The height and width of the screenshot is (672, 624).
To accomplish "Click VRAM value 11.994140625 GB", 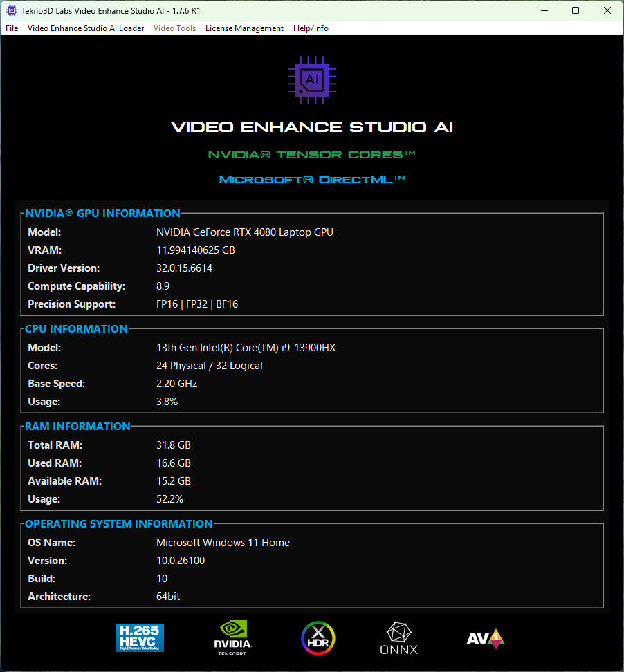I will tap(196, 250).
